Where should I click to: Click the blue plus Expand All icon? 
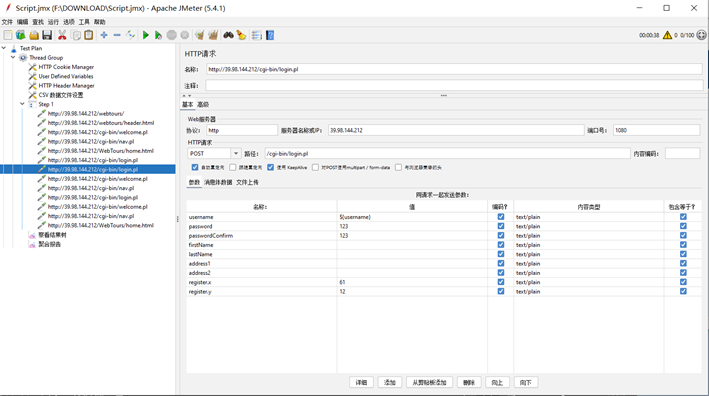[x=104, y=35]
